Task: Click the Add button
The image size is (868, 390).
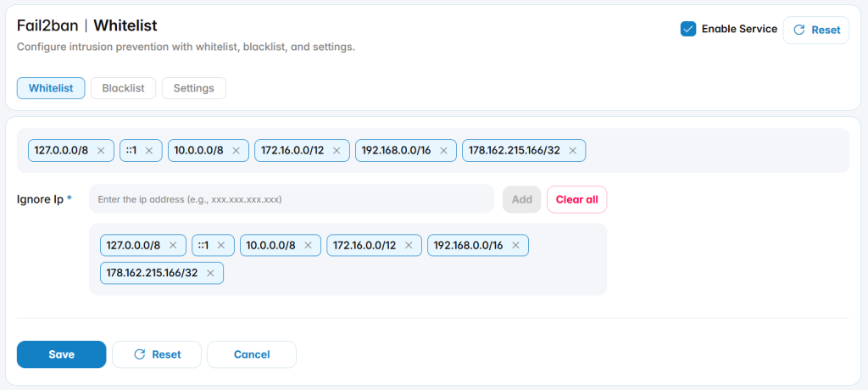Action: point(522,199)
